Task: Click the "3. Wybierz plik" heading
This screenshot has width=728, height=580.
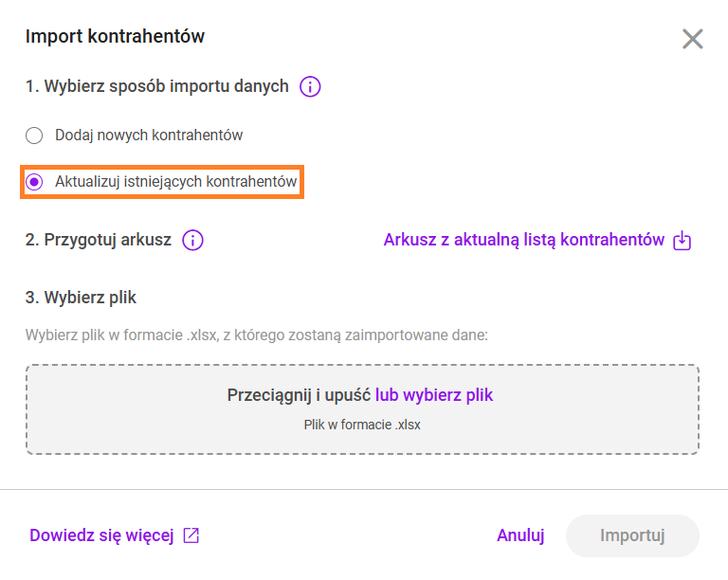Action: point(82,298)
